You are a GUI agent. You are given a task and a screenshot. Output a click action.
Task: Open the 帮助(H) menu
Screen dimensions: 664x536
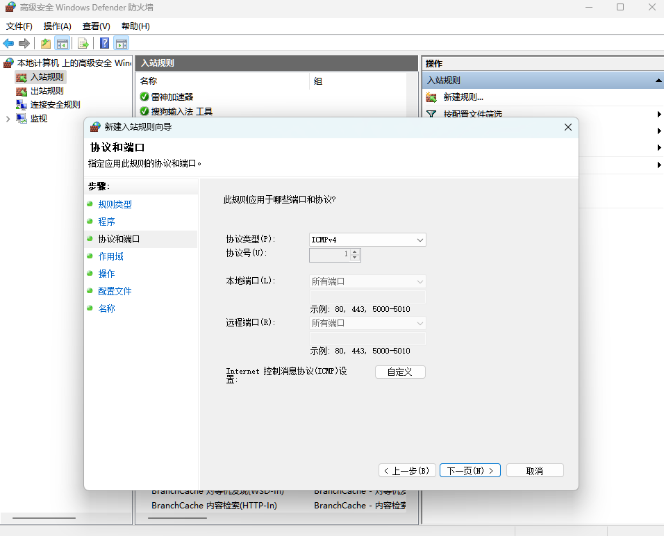pyautogui.click(x=136, y=26)
